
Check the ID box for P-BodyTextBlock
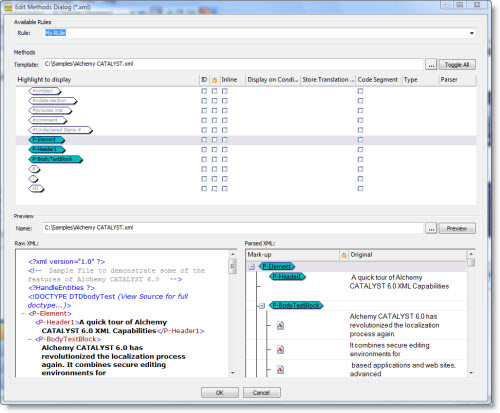click(204, 159)
